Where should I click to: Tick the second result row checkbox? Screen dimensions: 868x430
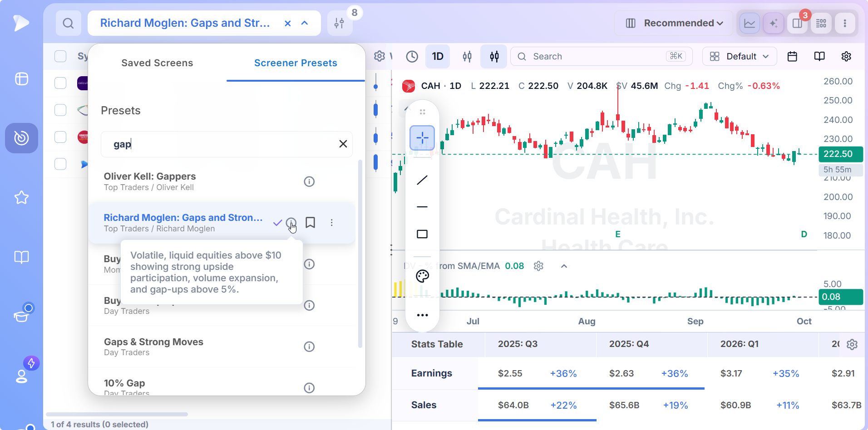60,110
